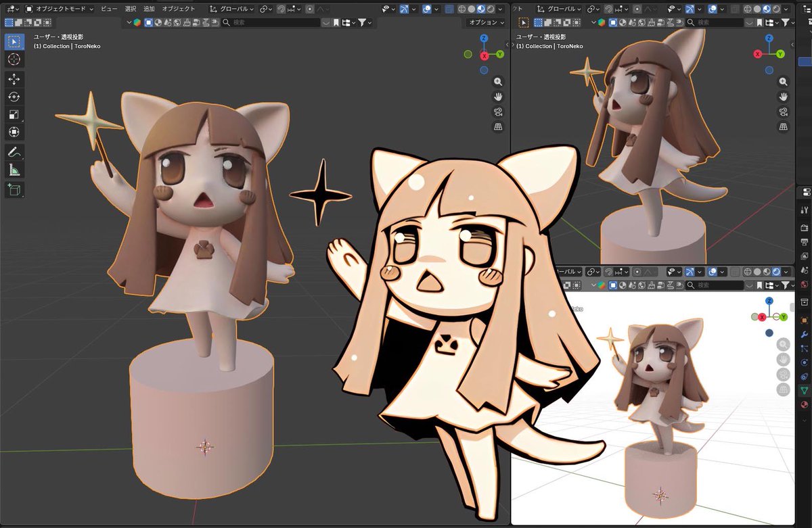Toggle overlays in bottom-right viewport header
The width and height of the screenshot is (812, 528).
pos(713,272)
